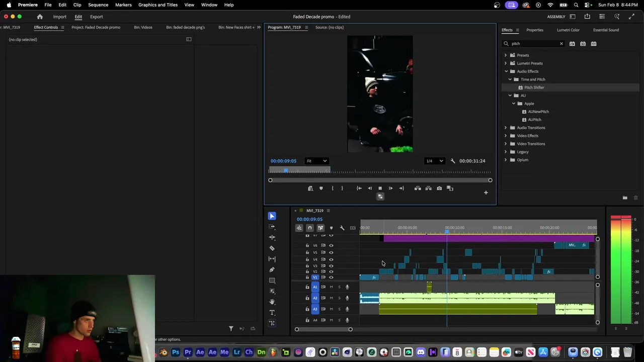Filter effects by 32-bit Color icon

point(583,44)
